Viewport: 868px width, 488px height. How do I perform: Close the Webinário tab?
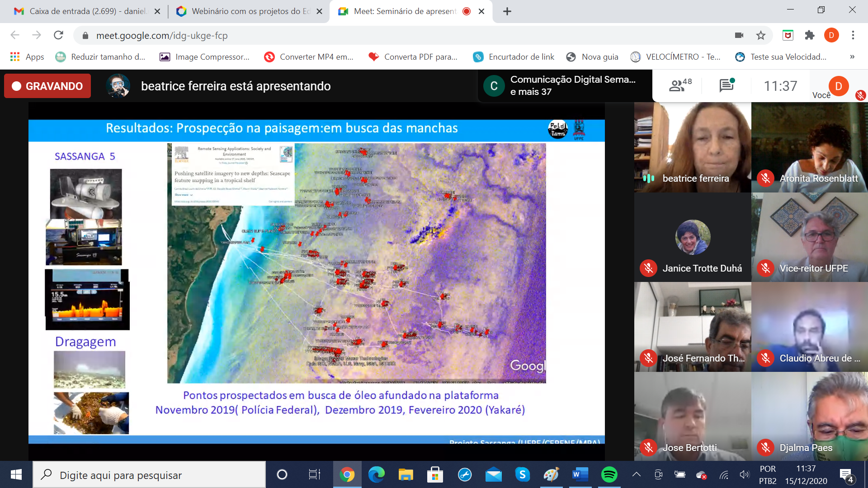[319, 11]
